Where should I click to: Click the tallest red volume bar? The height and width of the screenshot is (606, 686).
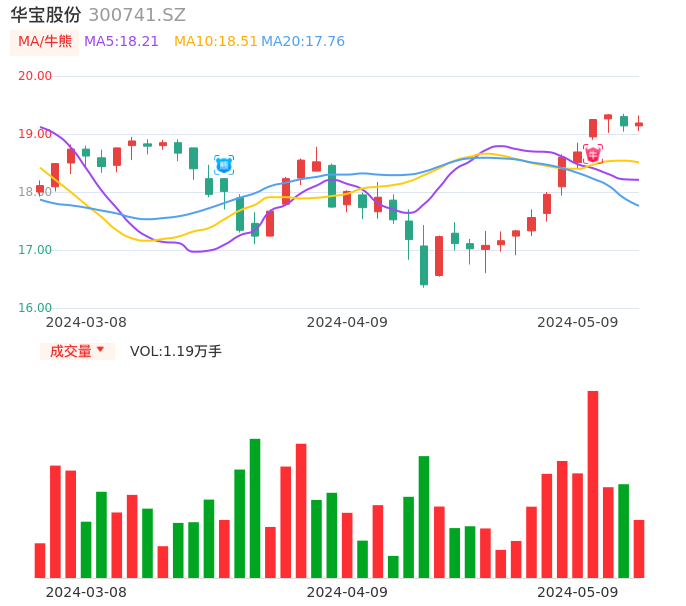tap(593, 484)
